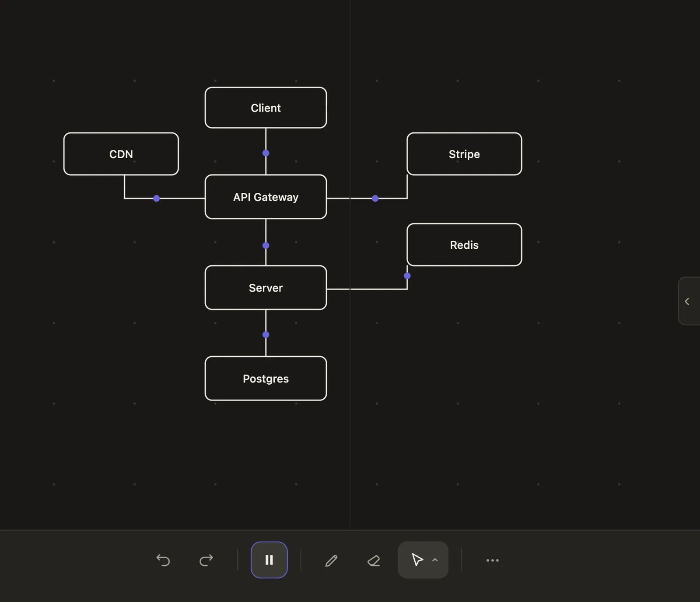Viewport: 700px width, 602px height.
Task: Select the Server node
Action: tap(266, 288)
